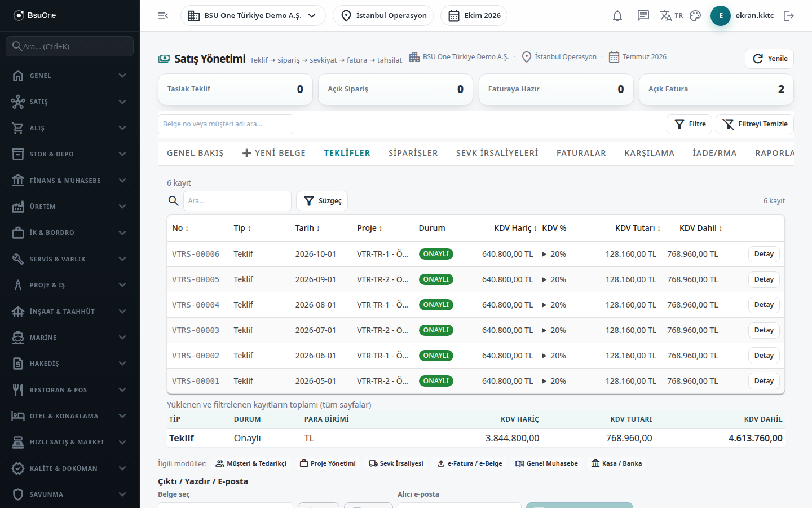Click the MARİNE boat icon
The height and width of the screenshot is (508, 812).
coord(18,338)
